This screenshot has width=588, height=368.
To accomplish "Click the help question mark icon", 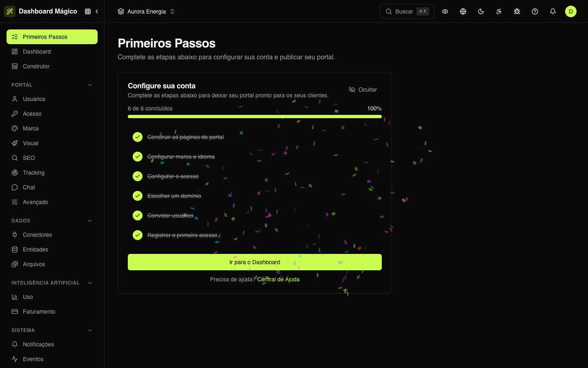I will (x=535, y=11).
